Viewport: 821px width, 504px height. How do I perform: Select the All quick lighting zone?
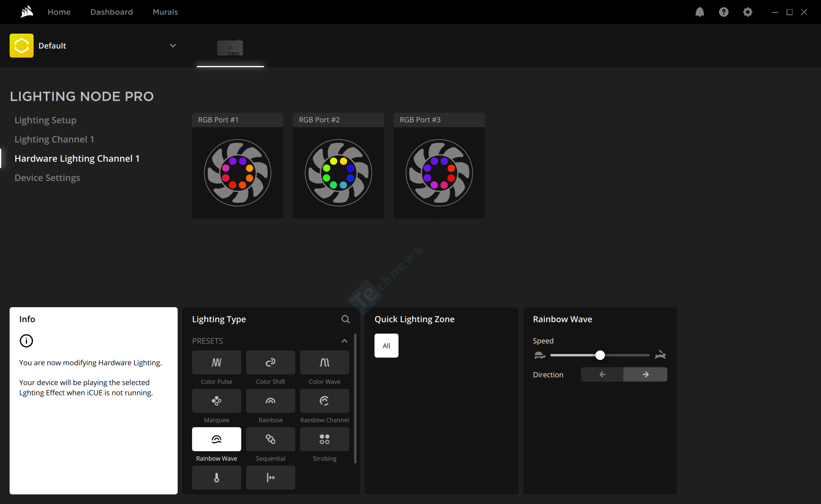coord(386,346)
